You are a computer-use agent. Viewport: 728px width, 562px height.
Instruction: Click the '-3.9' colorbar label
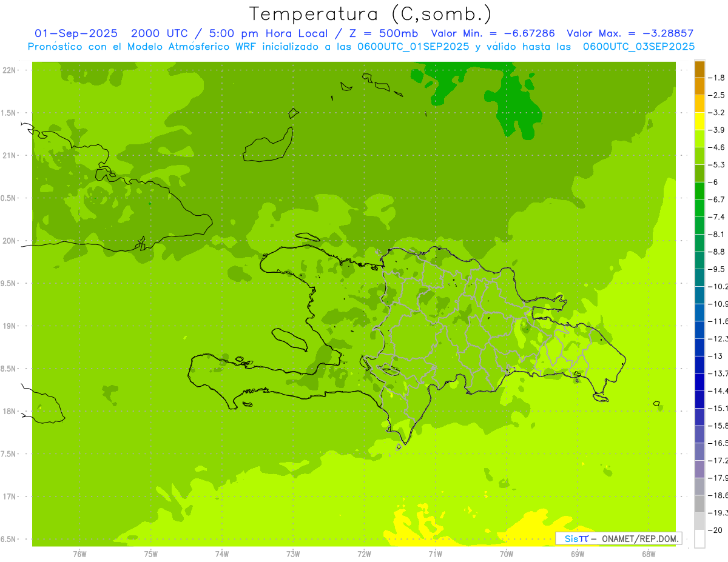pyautogui.click(x=718, y=130)
